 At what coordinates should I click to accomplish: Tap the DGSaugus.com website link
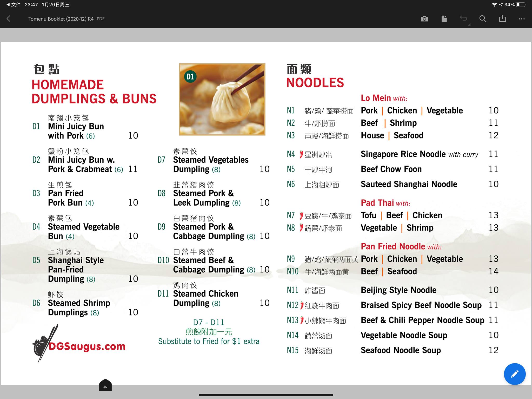(87, 346)
